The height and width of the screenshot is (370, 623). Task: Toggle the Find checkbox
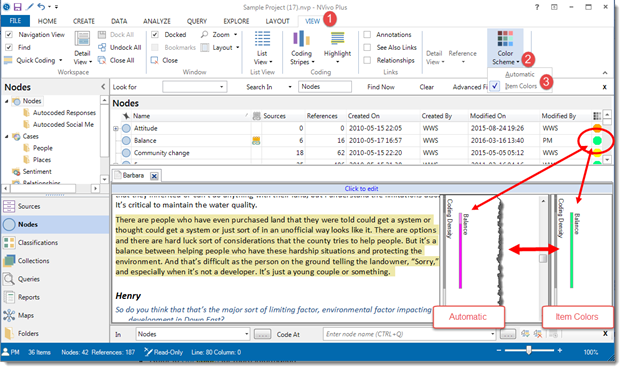coord(9,47)
